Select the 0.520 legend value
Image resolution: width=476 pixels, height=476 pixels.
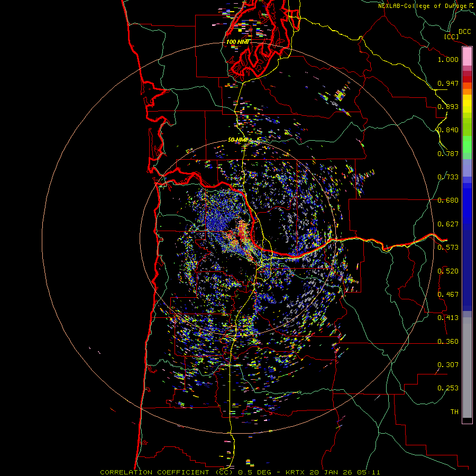pos(448,271)
